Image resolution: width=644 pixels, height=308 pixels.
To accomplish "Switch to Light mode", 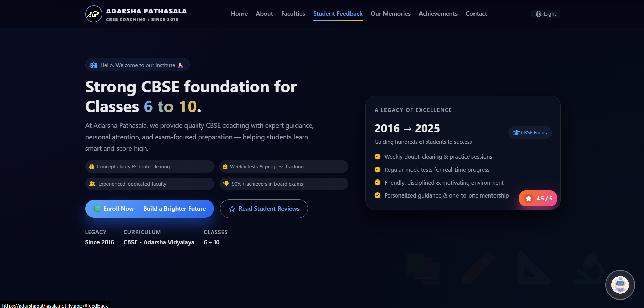I will (x=545, y=14).
